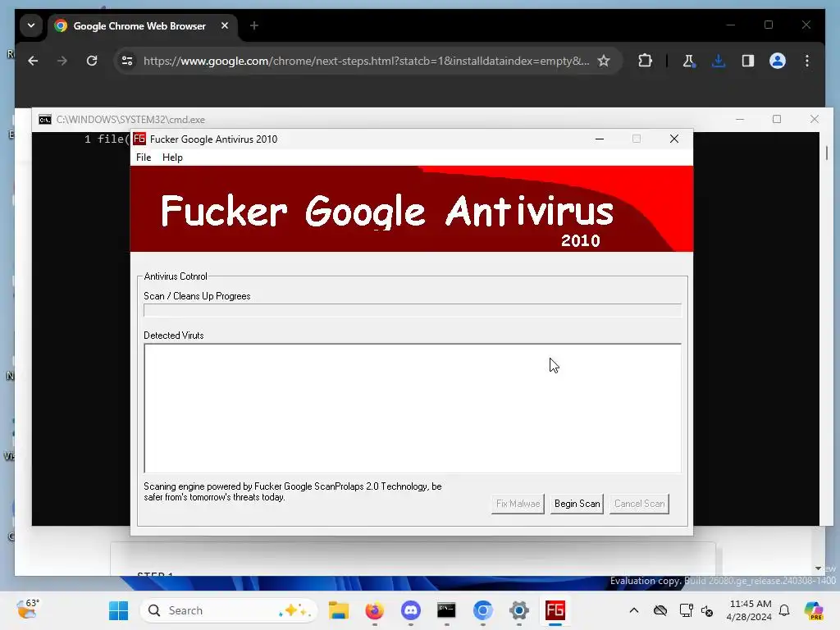Image resolution: width=840 pixels, height=630 pixels.
Task: Open Settings gear in taskbar
Action: click(x=519, y=610)
